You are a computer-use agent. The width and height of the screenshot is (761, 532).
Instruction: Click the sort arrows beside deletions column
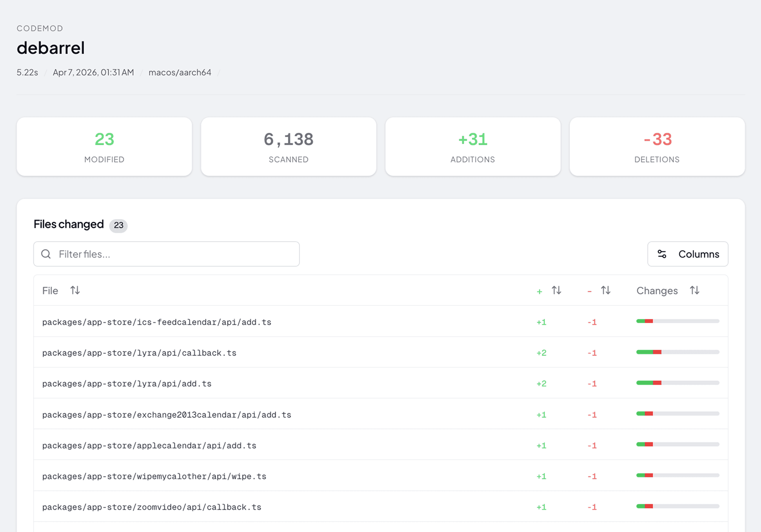(x=606, y=290)
